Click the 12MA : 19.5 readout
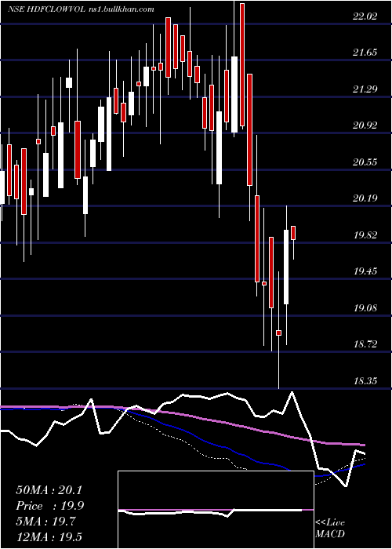Viewport: 392px width, 549px height. 49,537
